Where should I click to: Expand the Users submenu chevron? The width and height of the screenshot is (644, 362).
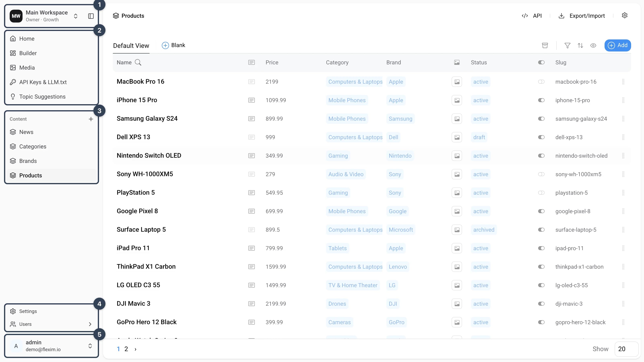pos(90,324)
